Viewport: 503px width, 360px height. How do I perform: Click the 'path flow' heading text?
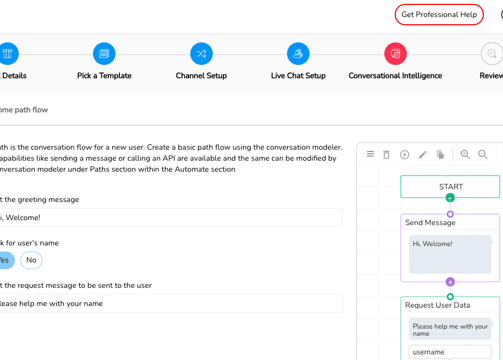click(x=31, y=110)
